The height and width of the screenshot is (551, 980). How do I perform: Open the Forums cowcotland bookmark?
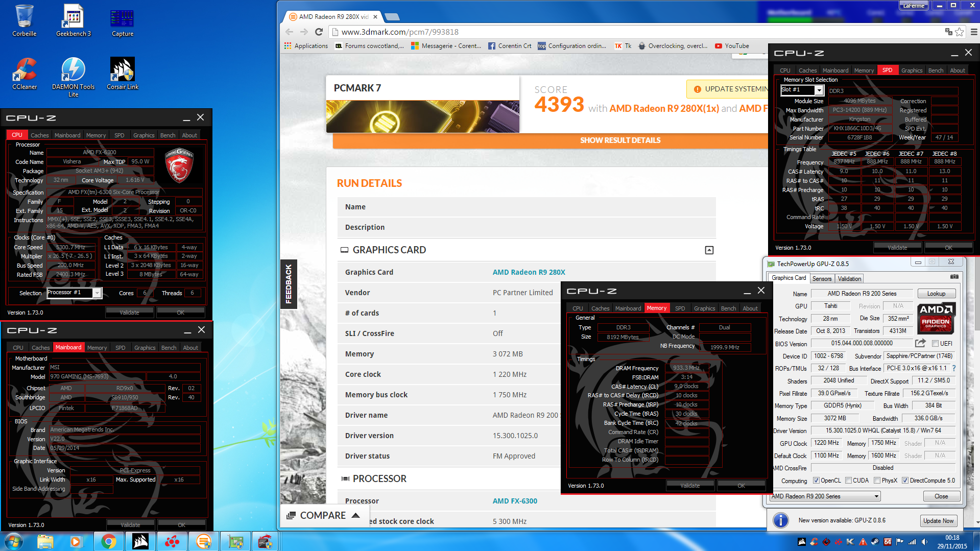(x=369, y=46)
